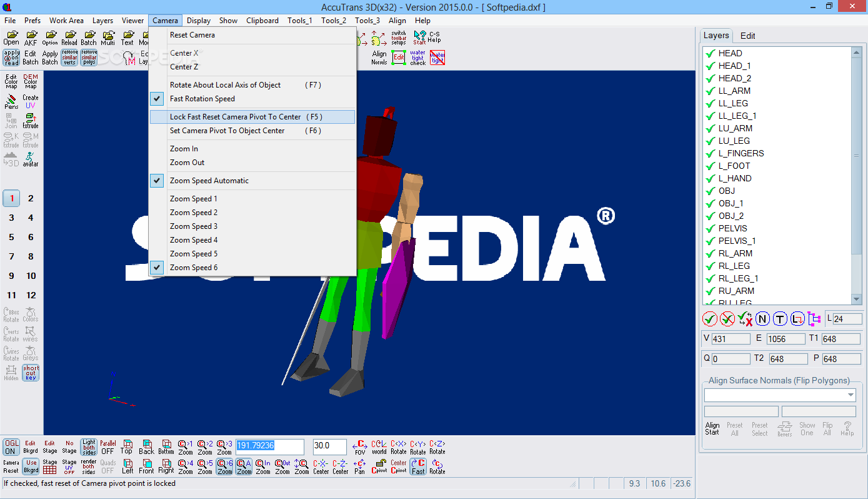Click the Camera Reset button
Image resolution: width=868 pixels, height=499 pixels.
pyautogui.click(x=11, y=466)
